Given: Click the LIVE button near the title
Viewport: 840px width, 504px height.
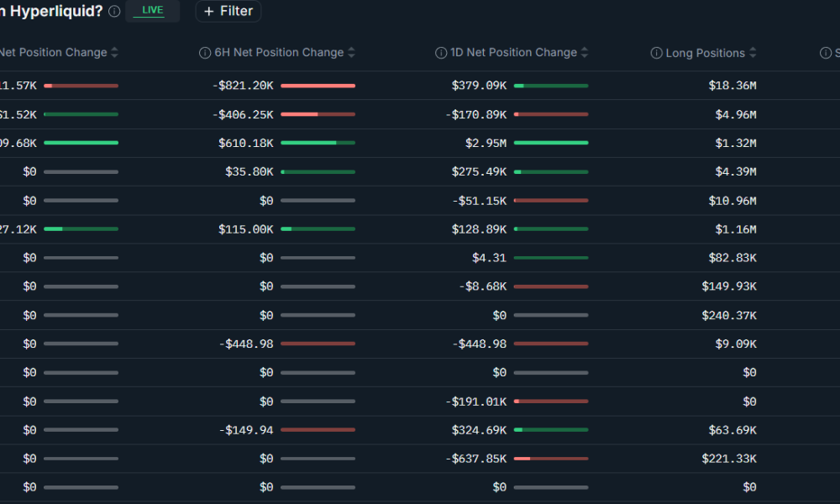Looking at the screenshot, I should point(153,11).
